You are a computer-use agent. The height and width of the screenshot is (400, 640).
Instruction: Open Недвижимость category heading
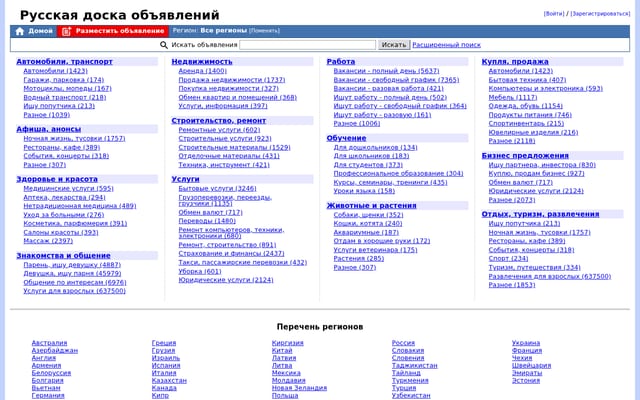click(202, 62)
